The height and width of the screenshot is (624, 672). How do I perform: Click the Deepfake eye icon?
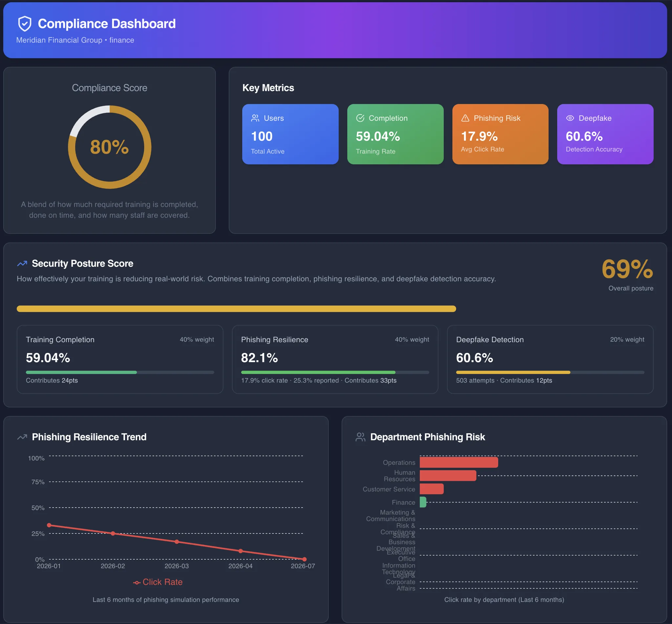click(x=570, y=118)
